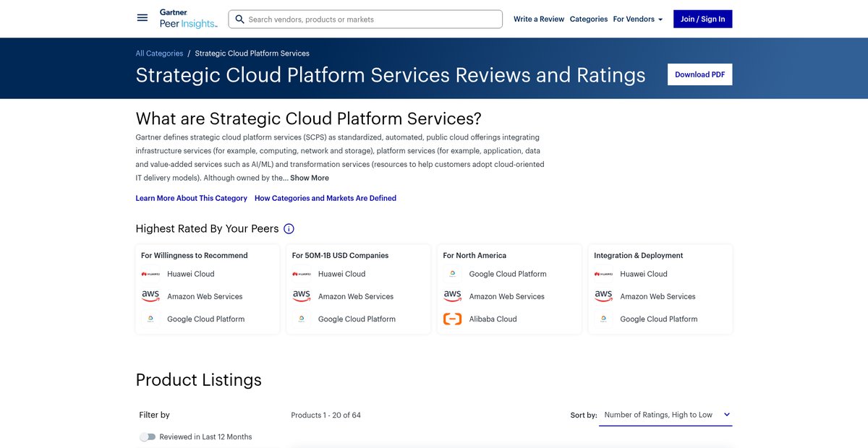Click Huawei logo under Willingness to Recommend
Screen dimensions: 868x448
coord(150,274)
